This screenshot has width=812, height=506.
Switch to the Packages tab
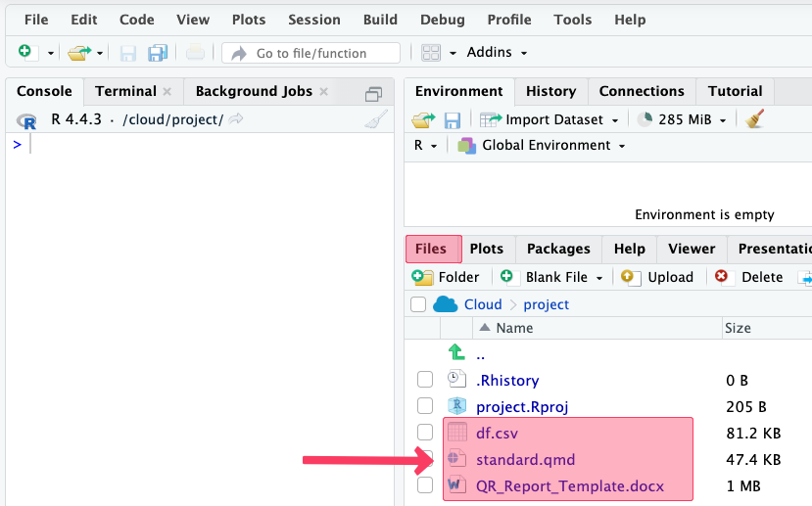(557, 249)
